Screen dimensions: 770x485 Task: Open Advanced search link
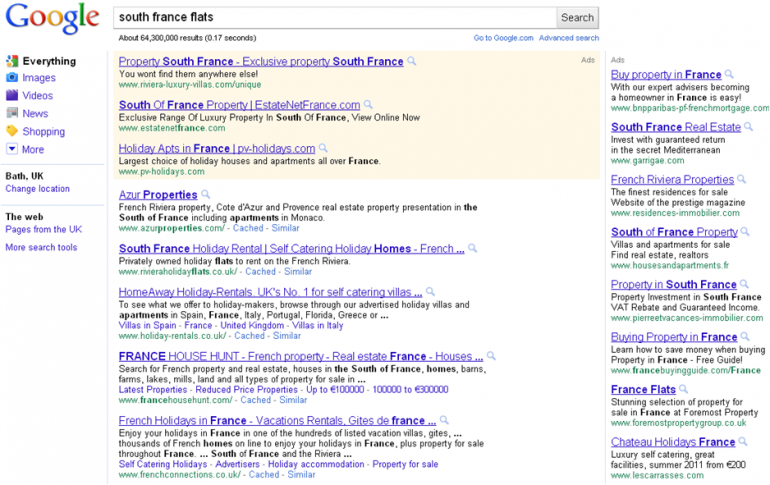click(569, 38)
